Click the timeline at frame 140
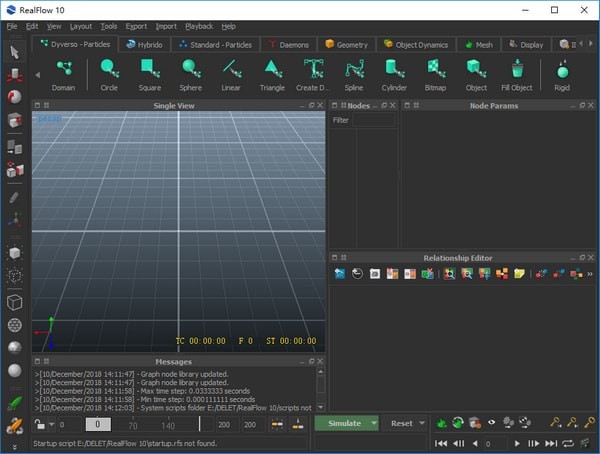 tap(168, 426)
